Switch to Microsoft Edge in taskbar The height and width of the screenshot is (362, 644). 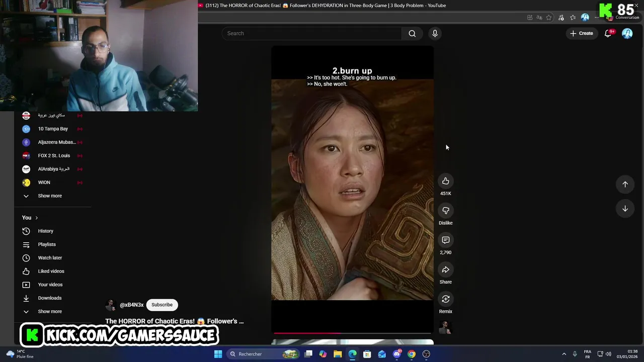point(353,354)
